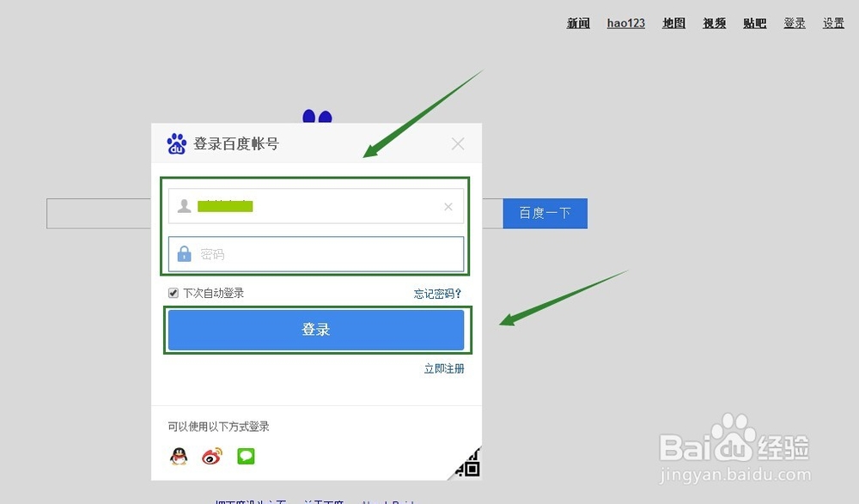Click the 百度一下 search button
This screenshot has width=859, height=504.
(x=545, y=213)
